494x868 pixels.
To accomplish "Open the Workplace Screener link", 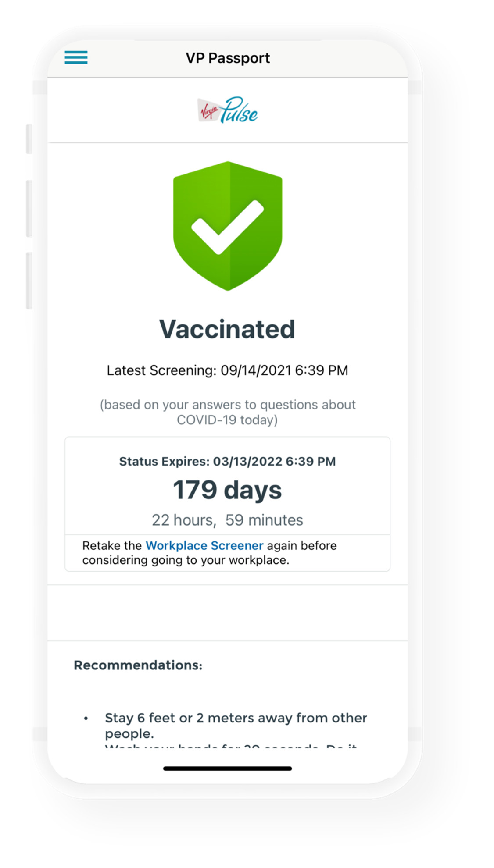I will 204,545.
